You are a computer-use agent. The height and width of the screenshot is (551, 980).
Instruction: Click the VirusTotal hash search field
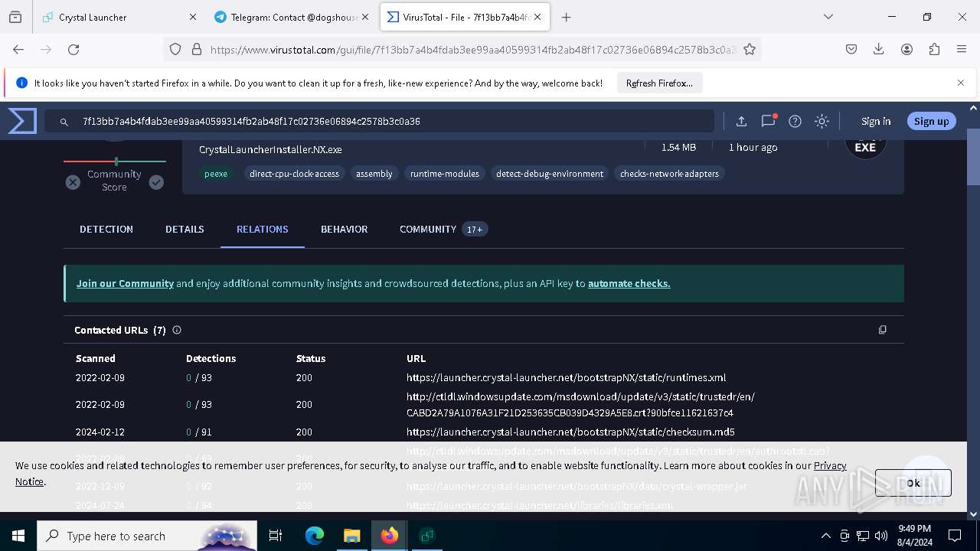click(379, 121)
